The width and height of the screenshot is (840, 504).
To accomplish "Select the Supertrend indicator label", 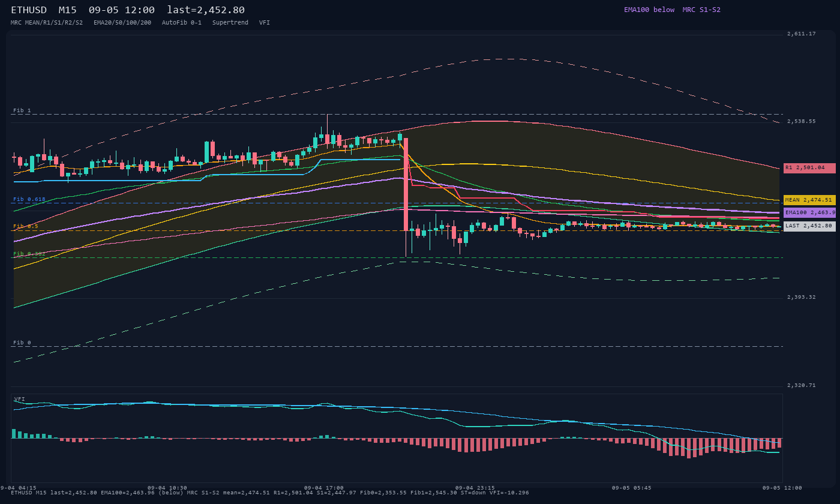I will (x=230, y=23).
